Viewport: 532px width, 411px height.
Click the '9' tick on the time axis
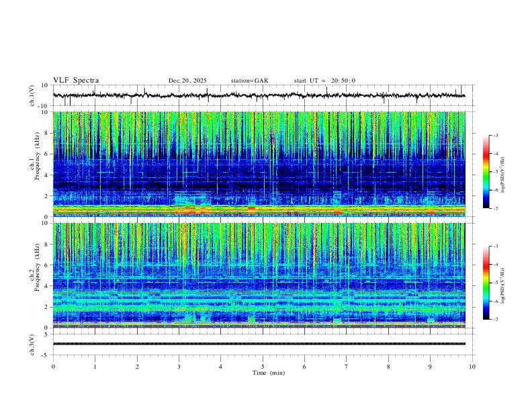(x=430, y=367)
